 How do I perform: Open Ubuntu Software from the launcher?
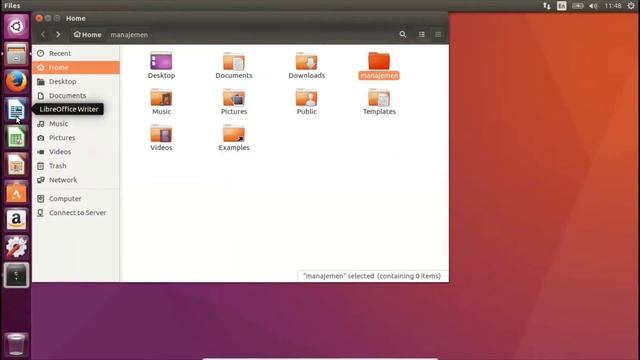(x=16, y=192)
